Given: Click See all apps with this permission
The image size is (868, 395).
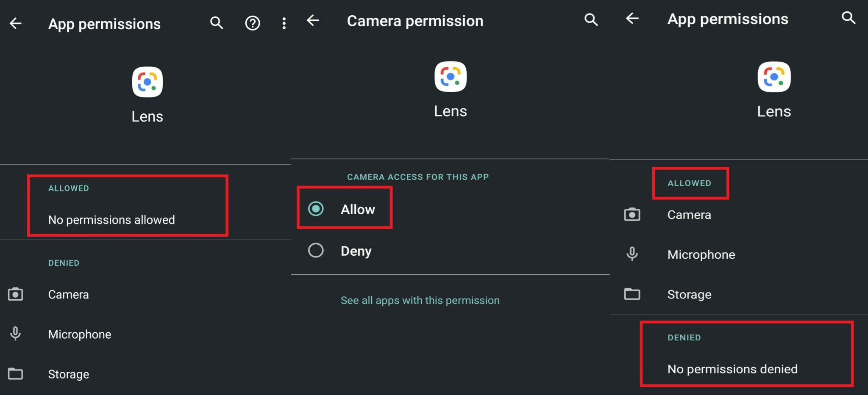Looking at the screenshot, I should click(420, 300).
